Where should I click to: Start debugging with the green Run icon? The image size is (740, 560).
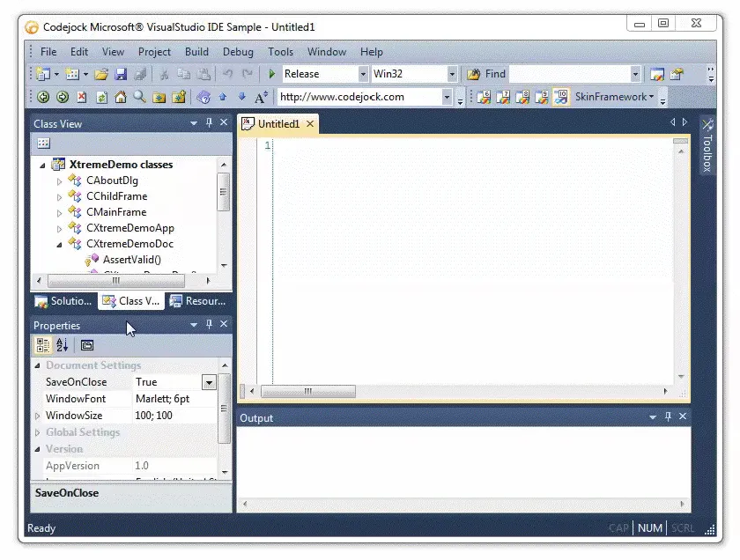(273, 74)
